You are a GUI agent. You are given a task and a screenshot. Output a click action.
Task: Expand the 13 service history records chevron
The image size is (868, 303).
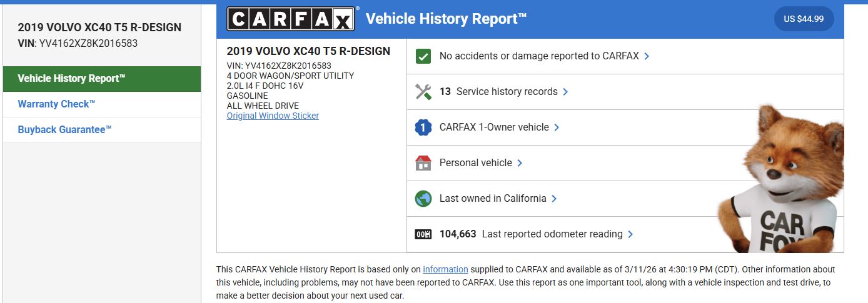[x=565, y=92]
